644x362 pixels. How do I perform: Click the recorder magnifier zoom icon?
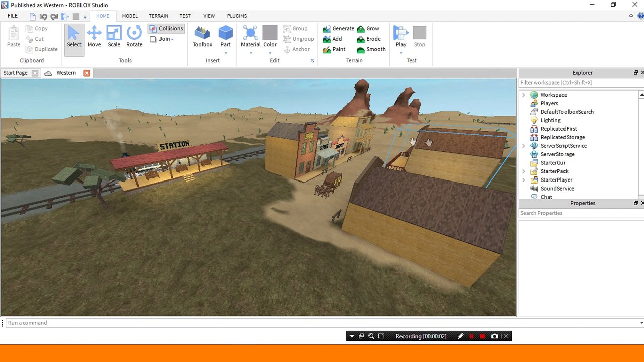click(371, 336)
